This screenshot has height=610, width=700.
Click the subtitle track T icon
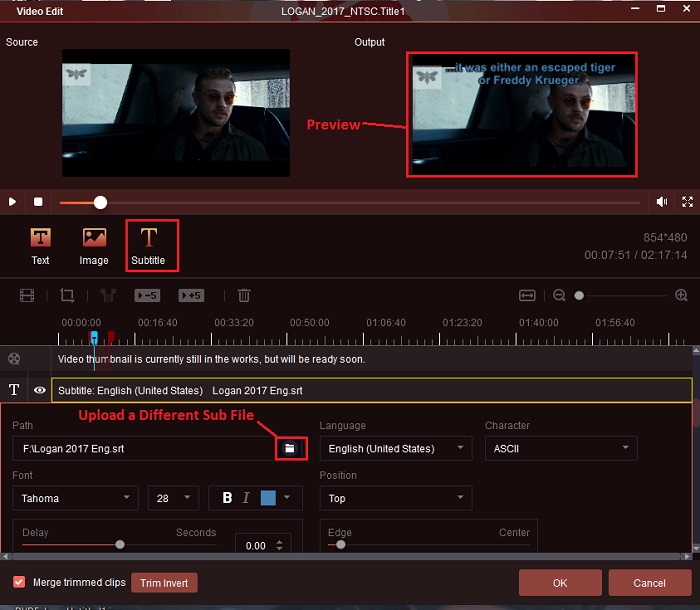(14, 390)
